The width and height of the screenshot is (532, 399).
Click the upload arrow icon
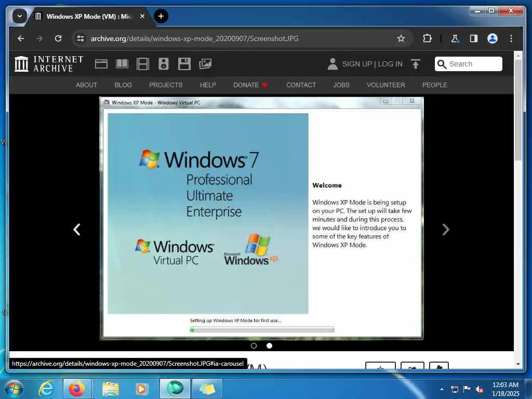[x=415, y=64]
